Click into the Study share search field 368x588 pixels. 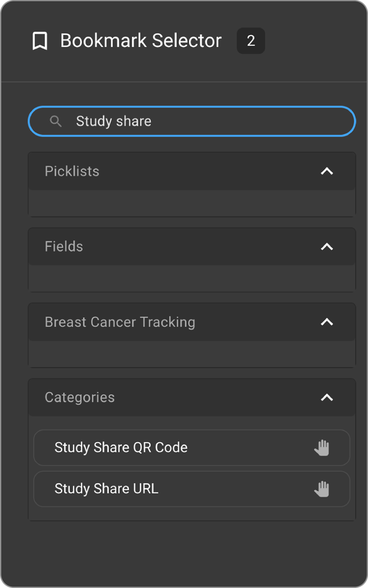[201, 121]
